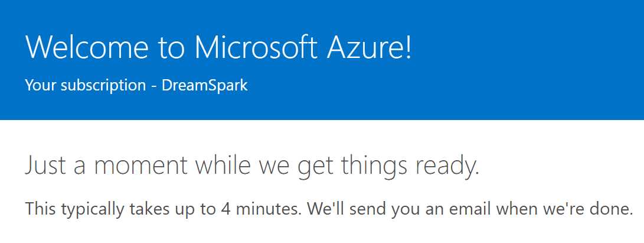Click the "when we're done" phrase
This screenshot has height=243, width=644.
coord(565,209)
